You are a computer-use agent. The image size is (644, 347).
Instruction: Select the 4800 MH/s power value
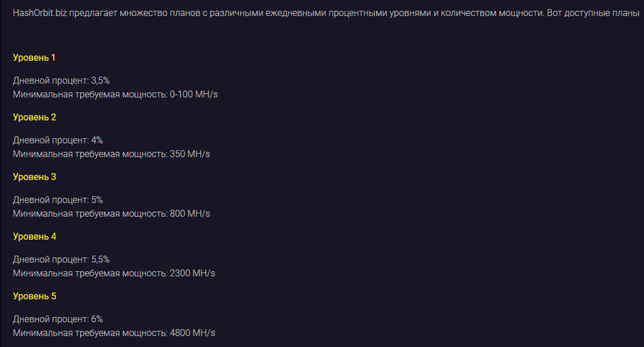click(192, 333)
